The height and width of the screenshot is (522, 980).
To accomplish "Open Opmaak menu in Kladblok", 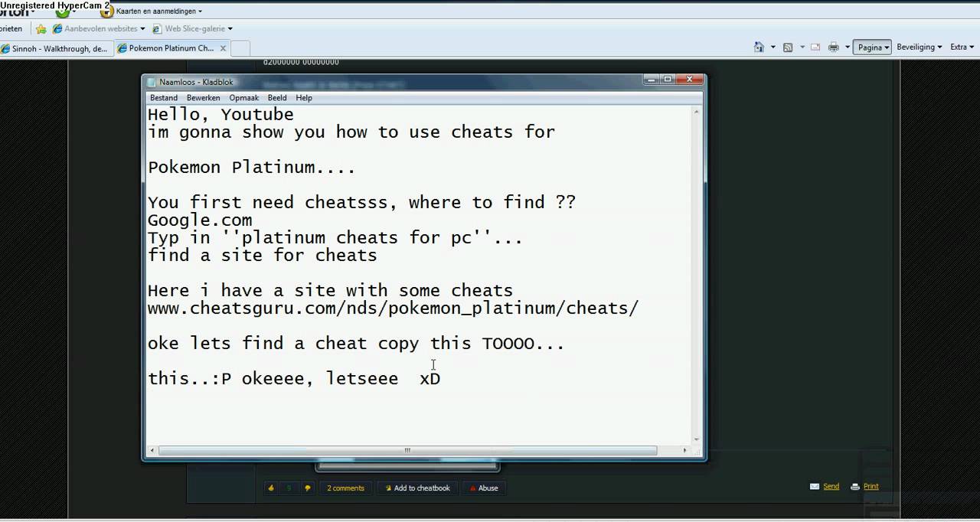I will [244, 98].
